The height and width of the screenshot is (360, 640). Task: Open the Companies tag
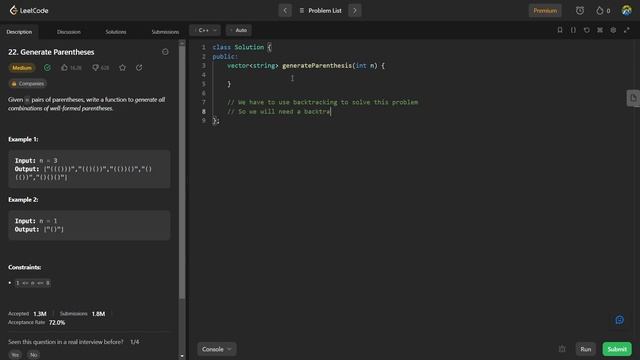coord(27,84)
